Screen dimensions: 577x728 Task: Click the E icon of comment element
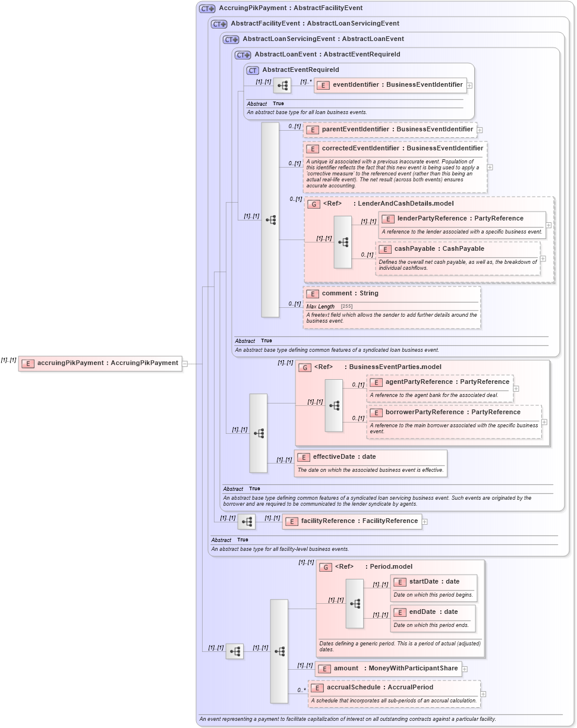(312, 294)
